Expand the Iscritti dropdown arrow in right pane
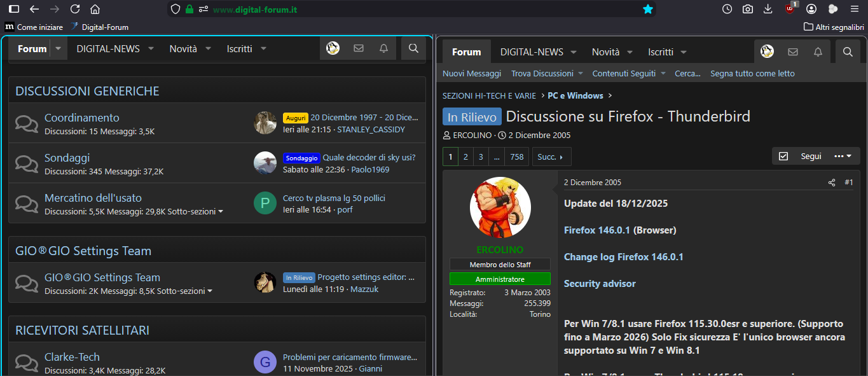This screenshot has width=868, height=376. pyautogui.click(x=684, y=52)
